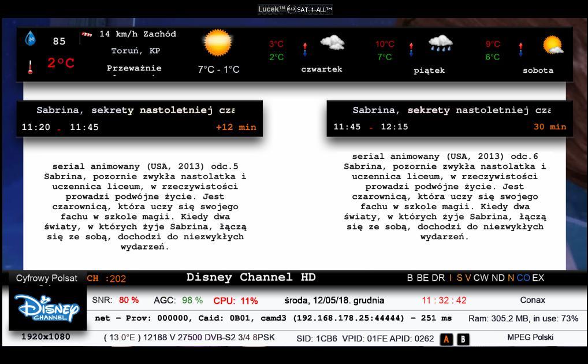The width and height of the screenshot is (588, 364).
Task: Select the Sabrina title starting at 11:20
Action: tap(135, 110)
